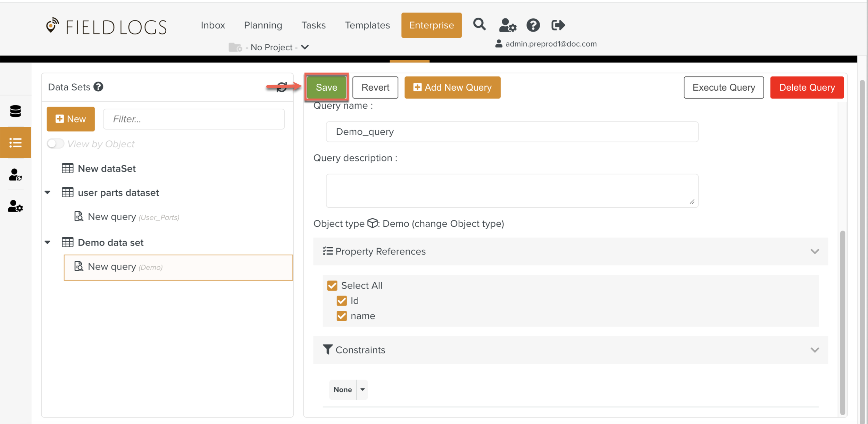Select the list view sidebar icon
The height and width of the screenshot is (424, 868).
(15, 143)
